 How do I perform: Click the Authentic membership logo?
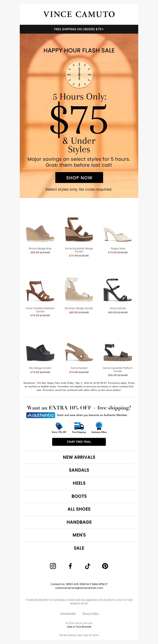click(x=41, y=415)
